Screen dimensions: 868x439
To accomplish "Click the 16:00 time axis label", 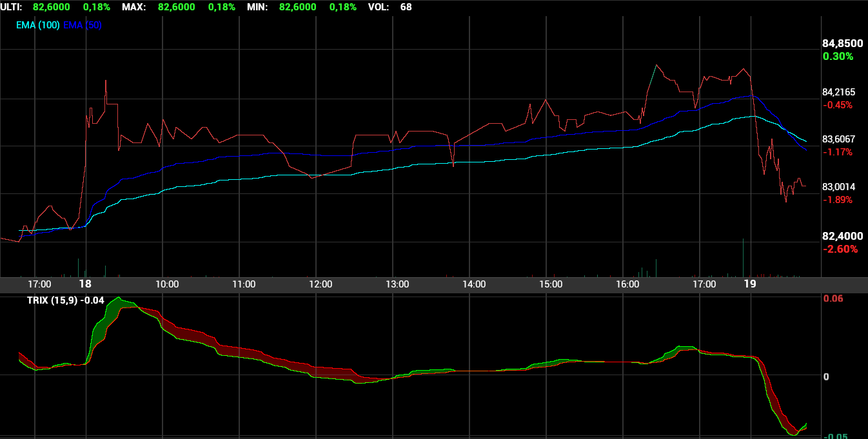I will tap(627, 284).
